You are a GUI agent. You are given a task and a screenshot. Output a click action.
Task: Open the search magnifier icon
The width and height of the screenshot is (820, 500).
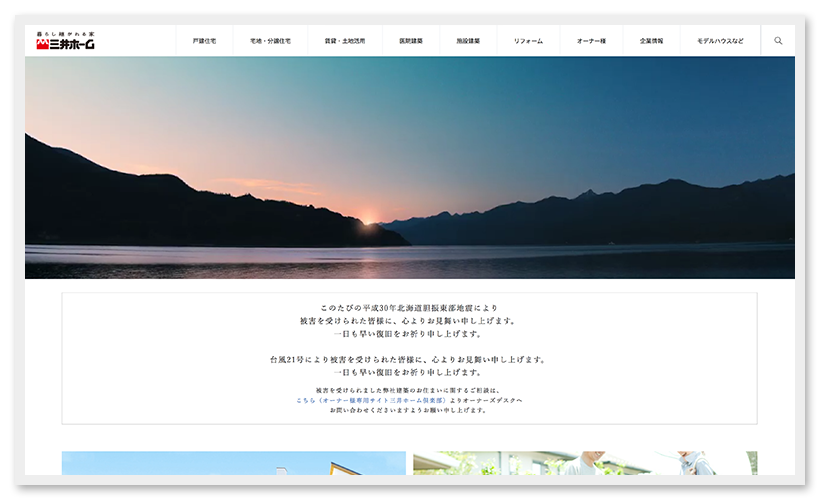[778, 41]
